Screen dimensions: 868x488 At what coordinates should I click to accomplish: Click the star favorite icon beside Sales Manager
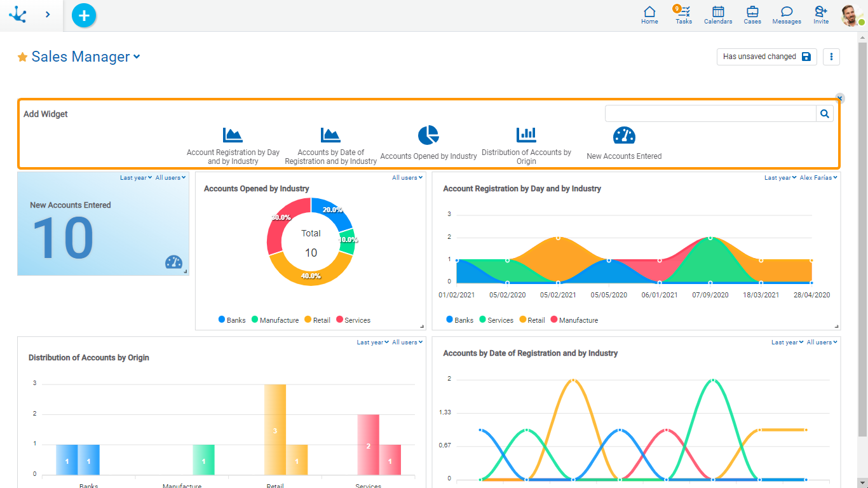(23, 57)
